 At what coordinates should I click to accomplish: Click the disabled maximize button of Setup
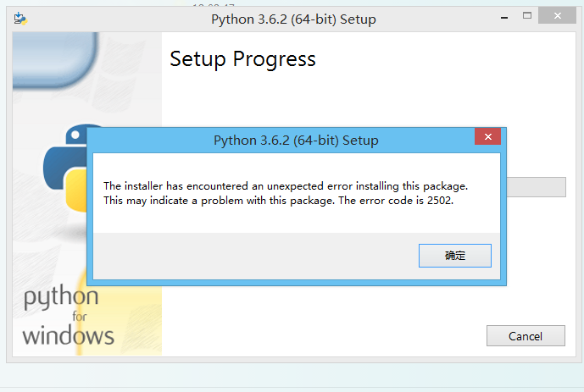click(x=527, y=17)
